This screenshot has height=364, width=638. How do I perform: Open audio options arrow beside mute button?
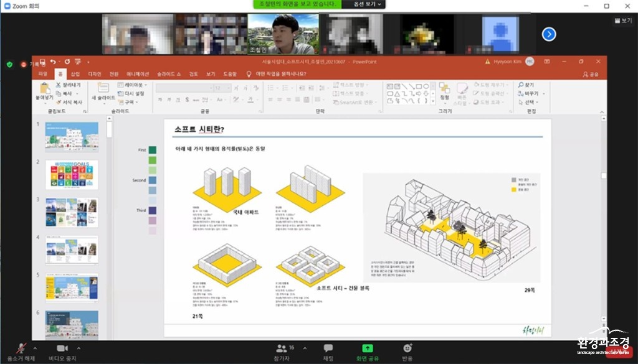(35, 348)
